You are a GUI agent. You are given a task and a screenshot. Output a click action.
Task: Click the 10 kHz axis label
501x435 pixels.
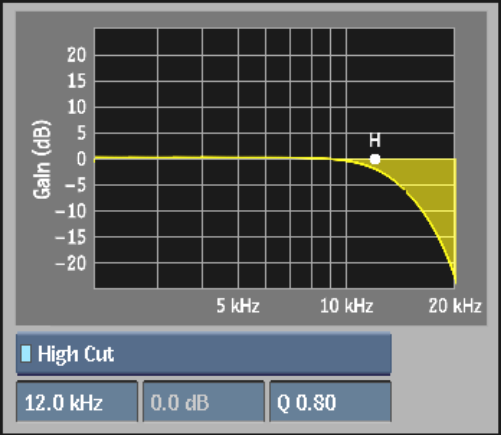[x=347, y=305]
